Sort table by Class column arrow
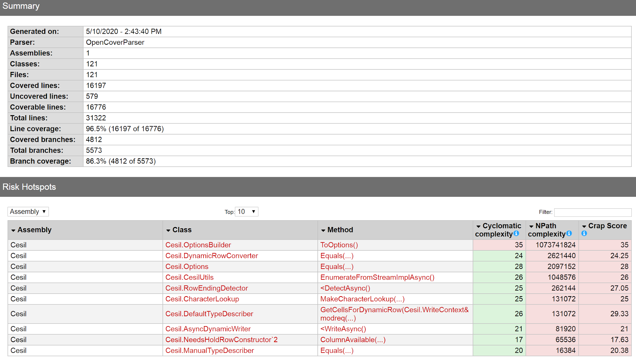636x364 pixels. click(168, 230)
